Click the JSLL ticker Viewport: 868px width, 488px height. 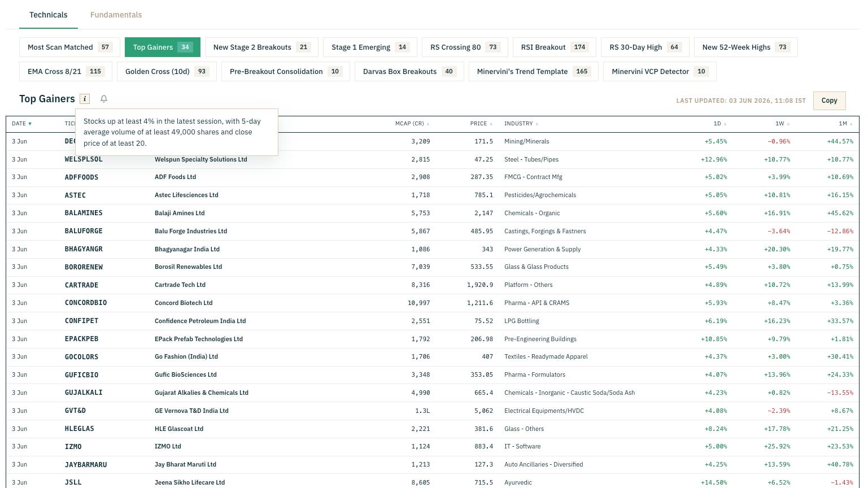[73, 482]
